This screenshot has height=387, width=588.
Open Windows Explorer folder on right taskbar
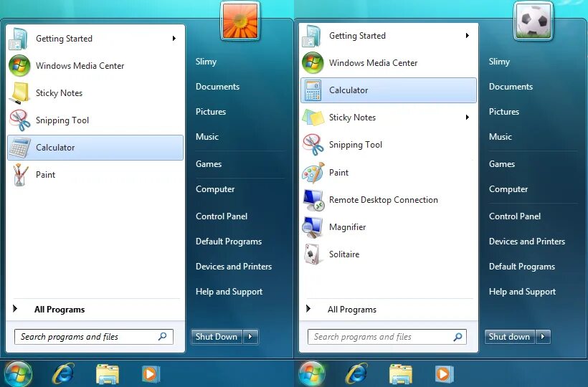click(x=401, y=374)
